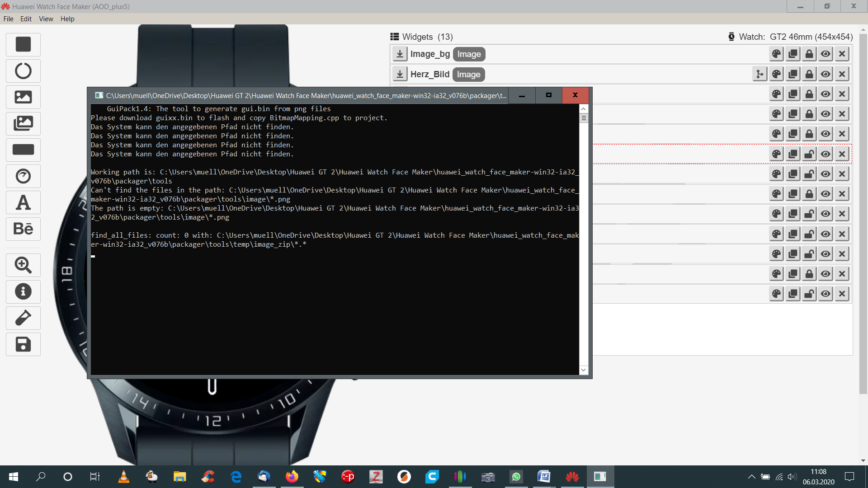Open the File menu

(8, 19)
